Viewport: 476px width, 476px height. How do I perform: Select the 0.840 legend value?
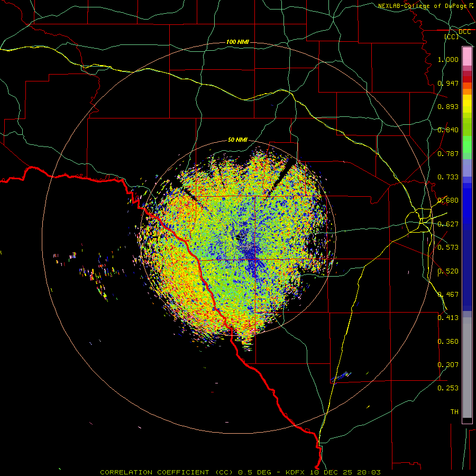pos(448,130)
